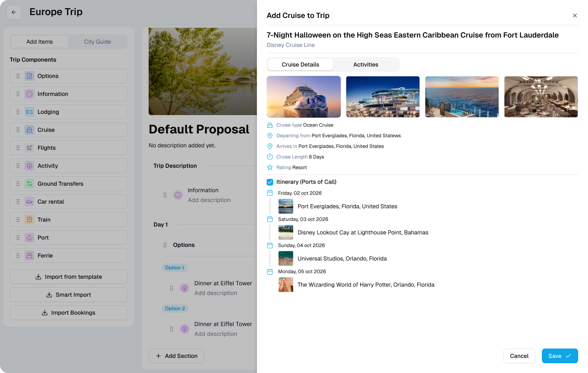Open Import Bookings

(69, 313)
